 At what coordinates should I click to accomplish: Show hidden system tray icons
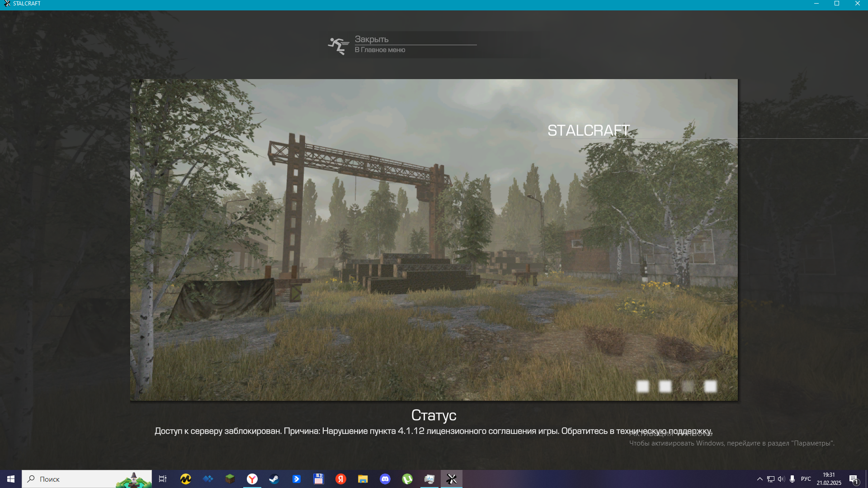(760, 479)
